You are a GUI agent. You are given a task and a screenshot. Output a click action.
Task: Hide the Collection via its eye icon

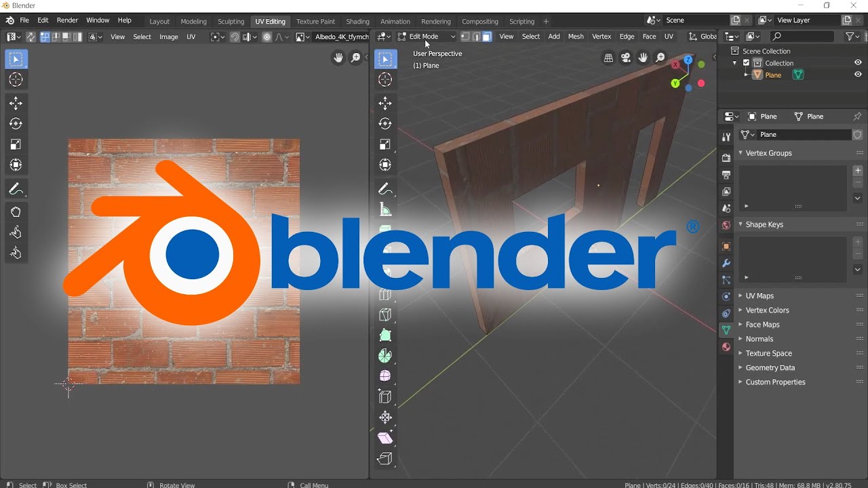[x=858, y=63]
